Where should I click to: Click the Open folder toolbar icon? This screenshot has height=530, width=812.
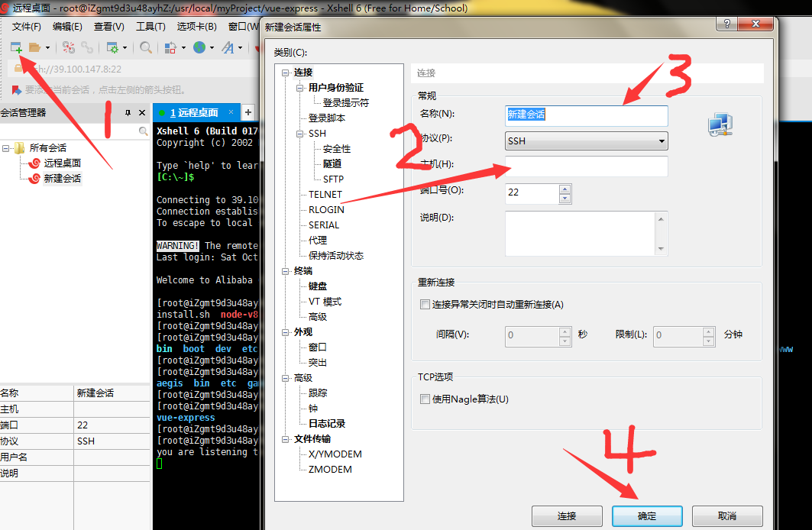click(x=34, y=47)
